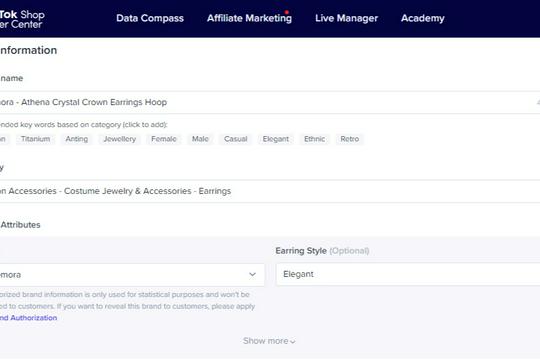This screenshot has width=540, height=360.
Task: Go to Live Manager
Action: point(346,18)
